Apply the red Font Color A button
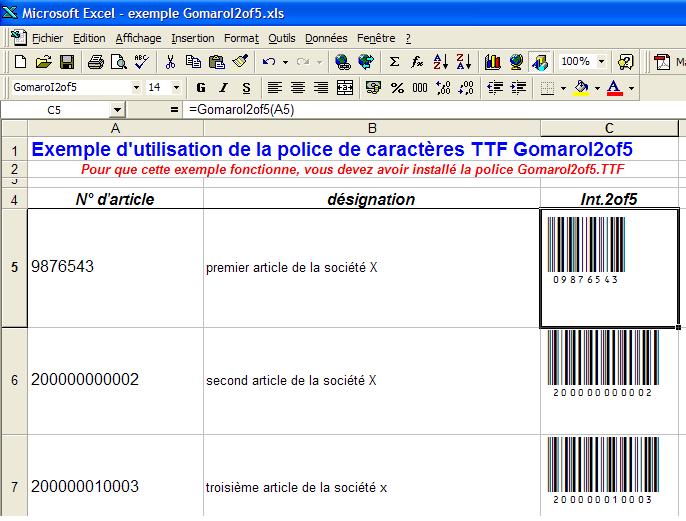The width and height of the screenshot is (686, 521). pyautogui.click(x=615, y=88)
